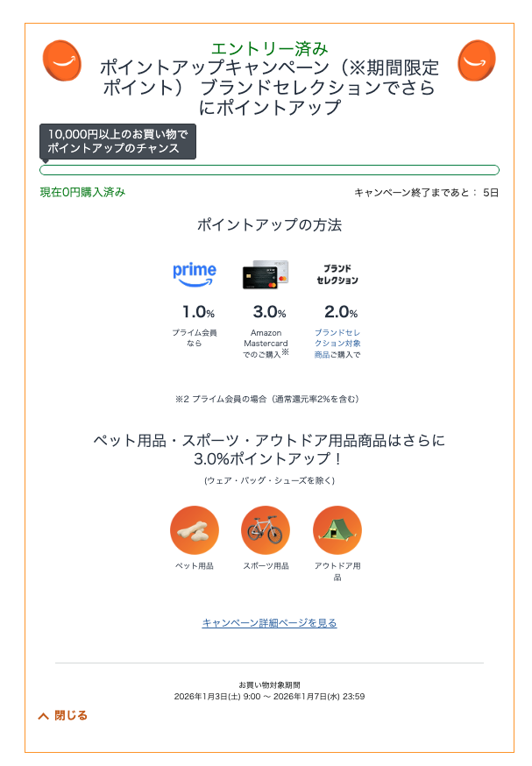
Task: Click the Amazon Mastercard card image
Action: coord(266,274)
